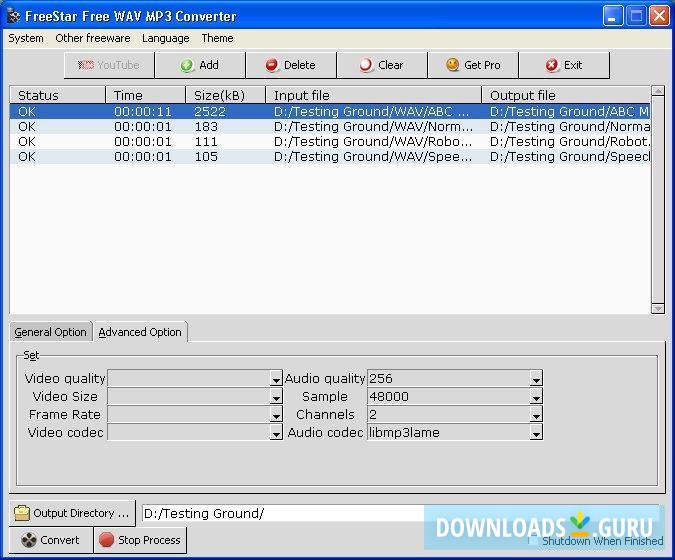Select the row with size 111

tap(330, 142)
